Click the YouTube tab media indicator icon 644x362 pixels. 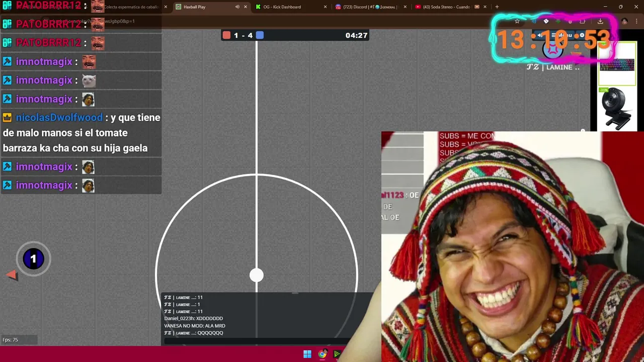477,7
